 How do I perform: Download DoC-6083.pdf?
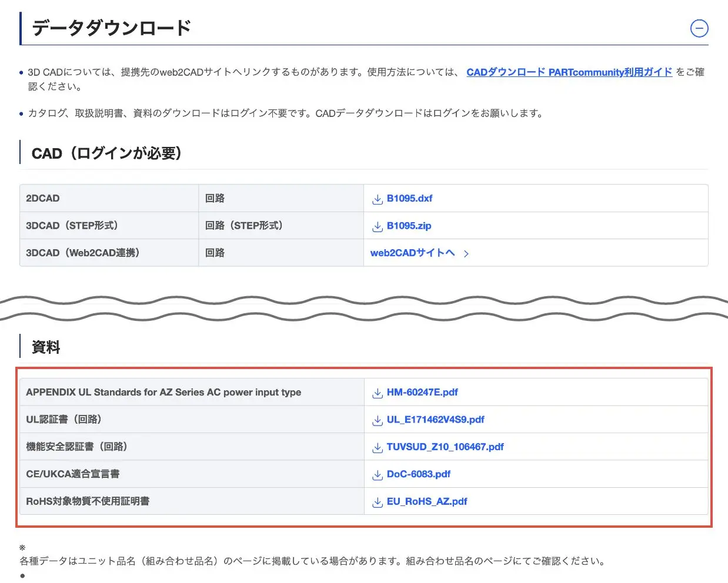click(418, 474)
